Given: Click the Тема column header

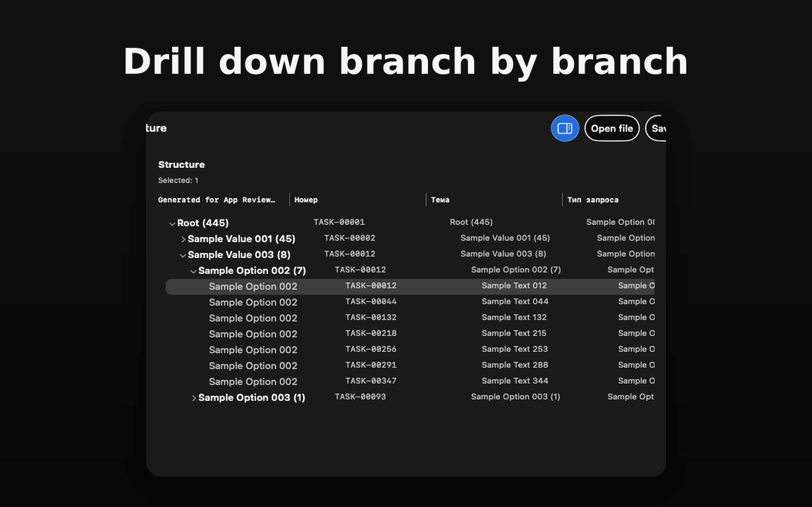Looking at the screenshot, I should (x=440, y=200).
